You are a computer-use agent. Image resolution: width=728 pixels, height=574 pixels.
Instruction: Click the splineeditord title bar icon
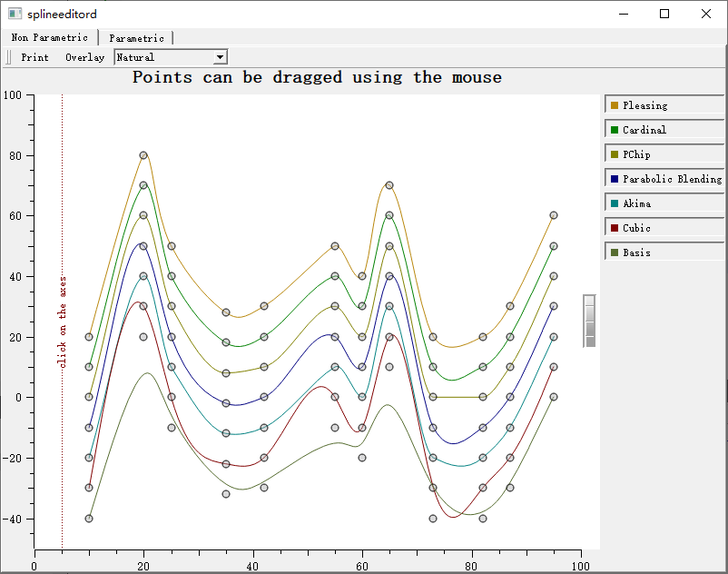click(x=13, y=14)
